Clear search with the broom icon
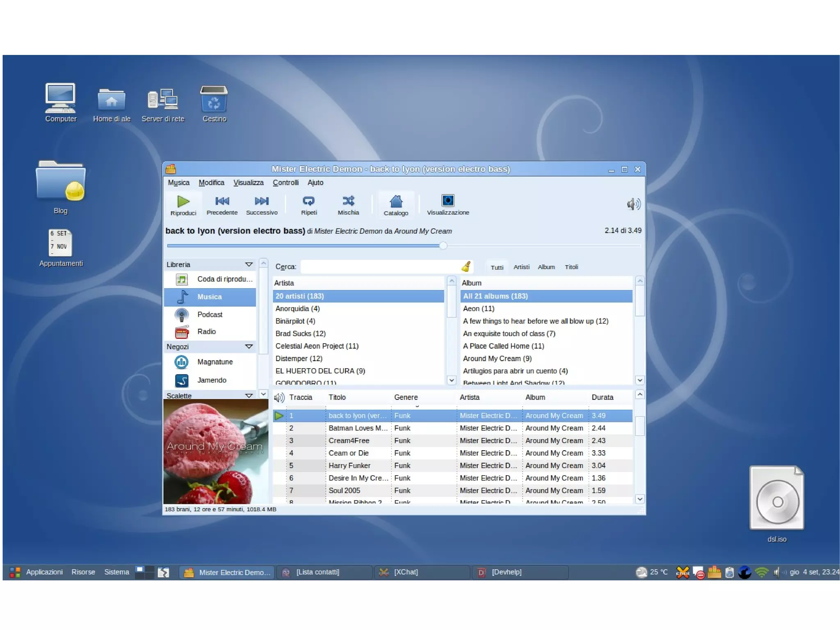This screenshot has width=840, height=630. pyautogui.click(x=466, y=267)
